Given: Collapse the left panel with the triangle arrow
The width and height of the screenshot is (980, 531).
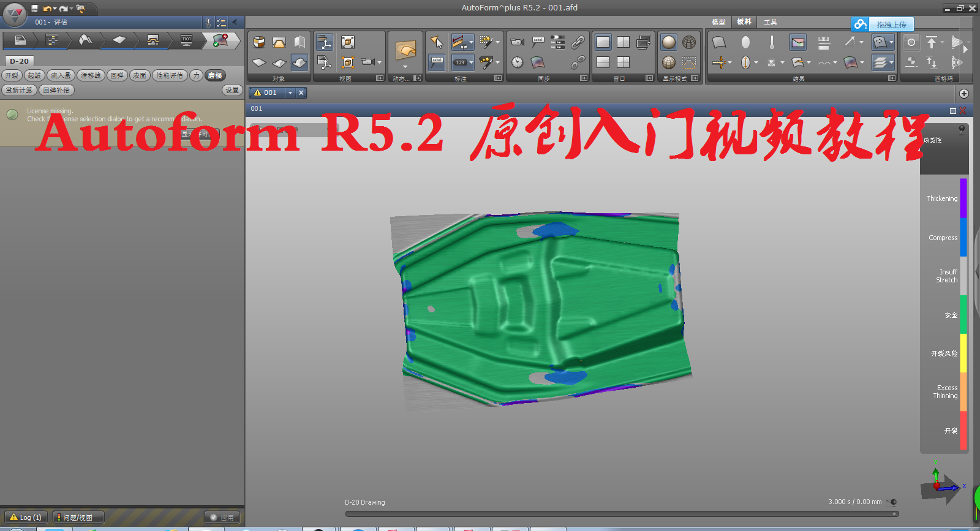Looking at the screenshot, I should coord(235,22).
